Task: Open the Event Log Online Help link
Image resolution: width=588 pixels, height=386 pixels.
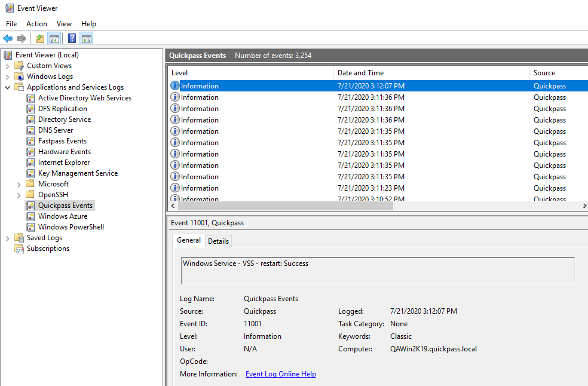Action: 280,374
